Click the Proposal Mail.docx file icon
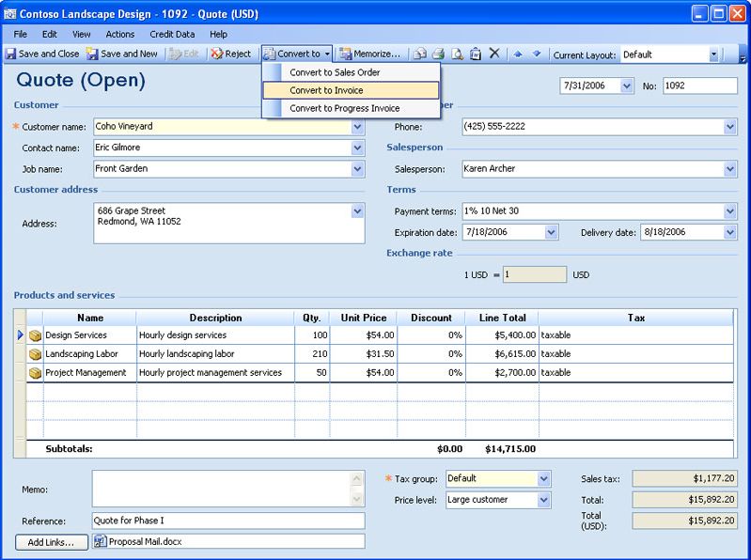 click(x=100, y=541)
